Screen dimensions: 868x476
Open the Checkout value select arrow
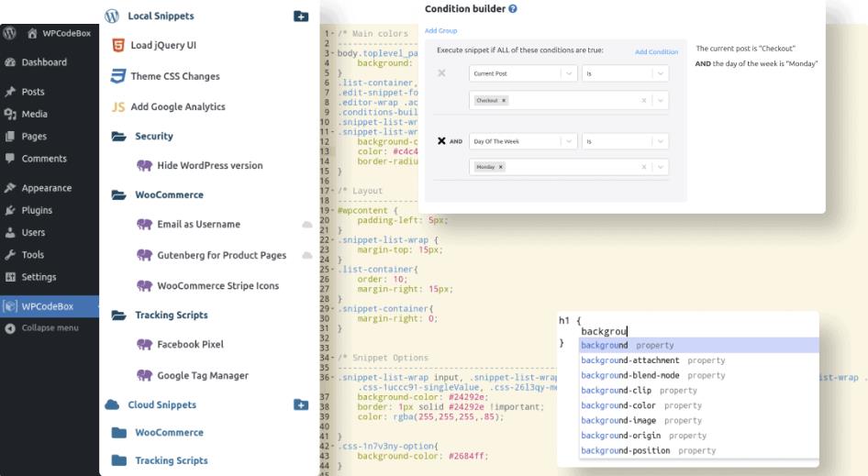(x=660, y=101)
